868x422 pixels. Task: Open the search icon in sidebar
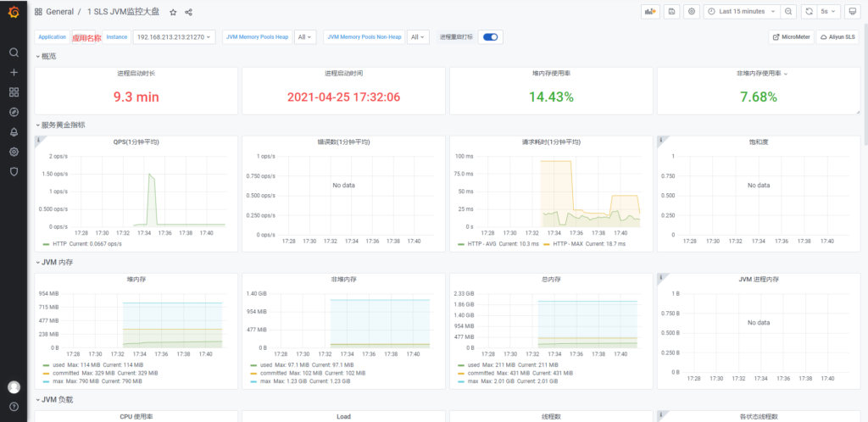(14, 53)
